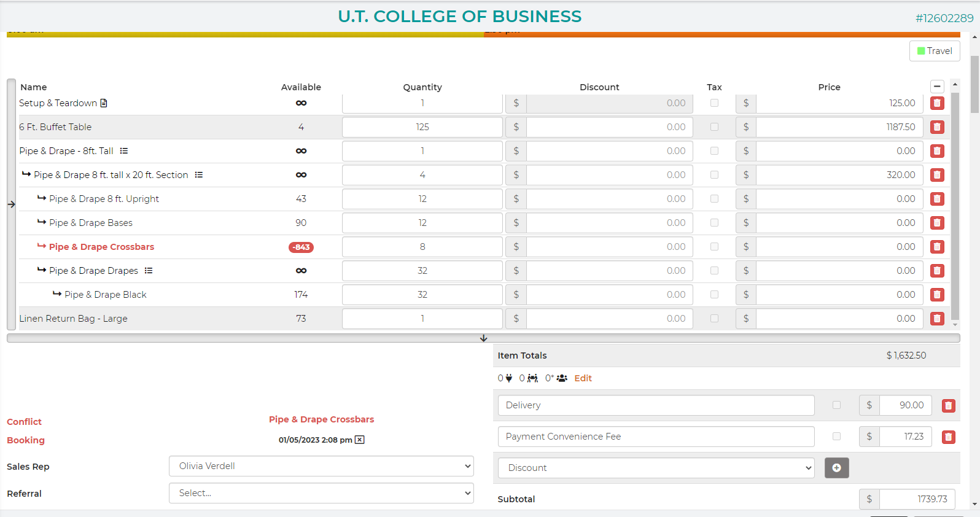This screenshot has height=517, width=980.
Task: Delete Pipe & Drape Crossbars row
Action: (x=937, y=247)
